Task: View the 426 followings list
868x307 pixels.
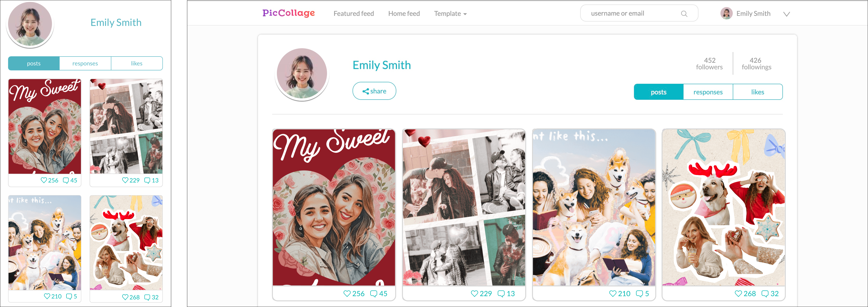Action: click(756, 63)
